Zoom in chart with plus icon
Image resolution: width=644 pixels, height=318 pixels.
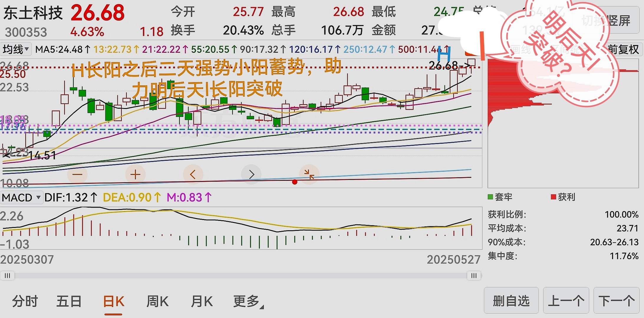pyautogui.click(x=135, y=174)
